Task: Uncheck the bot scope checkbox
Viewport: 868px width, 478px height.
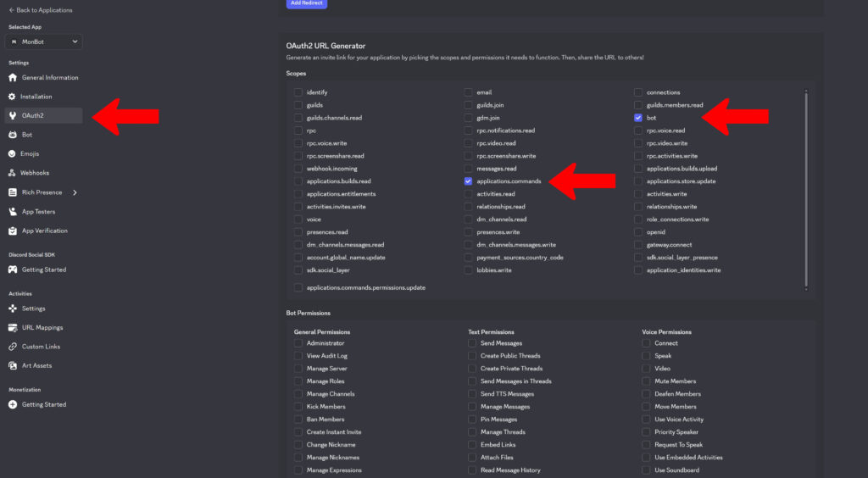Action: click(x=637, y=118)
